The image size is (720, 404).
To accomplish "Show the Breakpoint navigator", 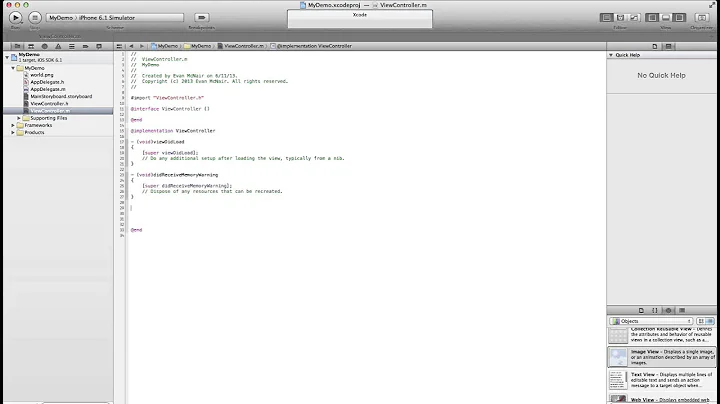I will click(x=85, y=46).
